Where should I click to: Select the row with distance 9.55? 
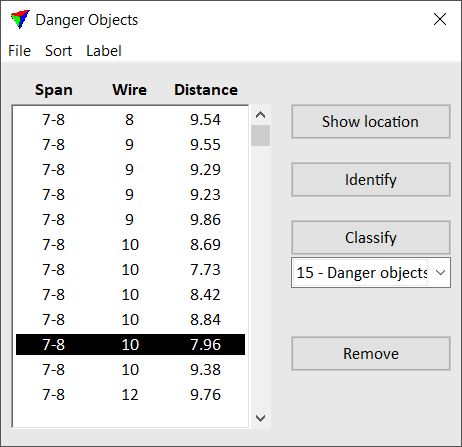(x=130, y=145)
